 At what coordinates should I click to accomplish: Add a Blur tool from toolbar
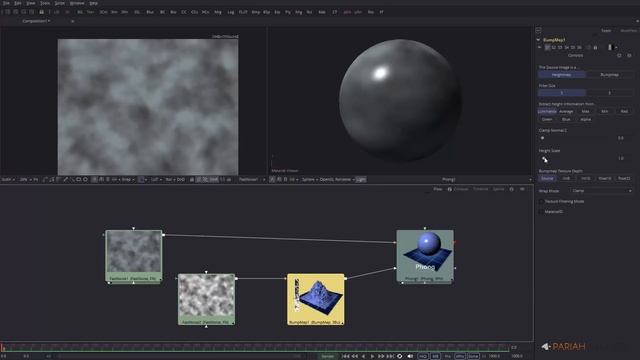(150, 12)
